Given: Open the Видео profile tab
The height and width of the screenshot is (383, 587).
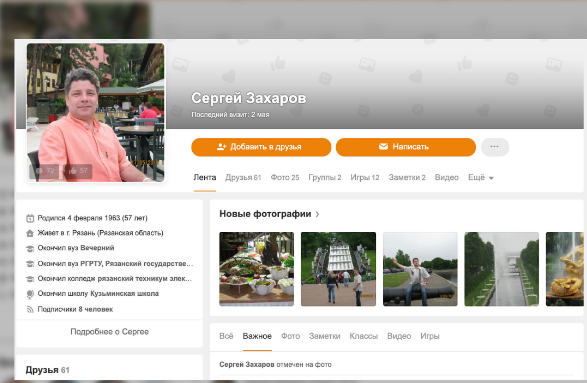Looking at the screenshot, I should [447, 177].
